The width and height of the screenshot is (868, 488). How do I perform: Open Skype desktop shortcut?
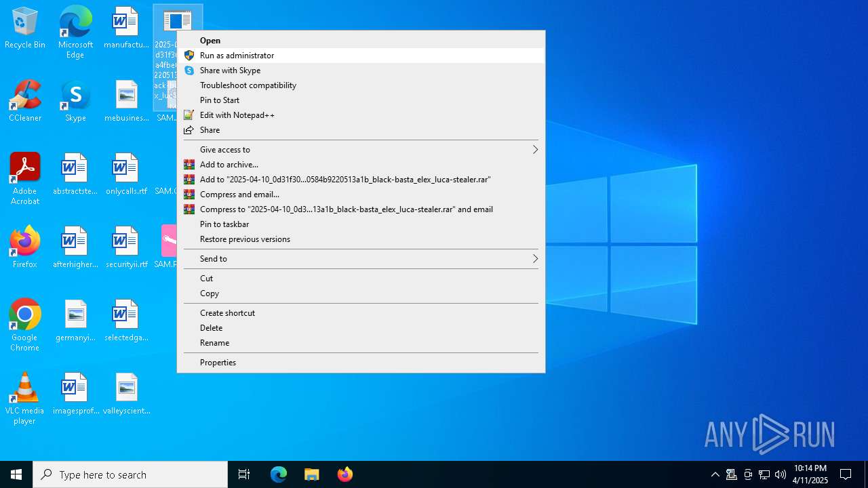tap(75, 102)
